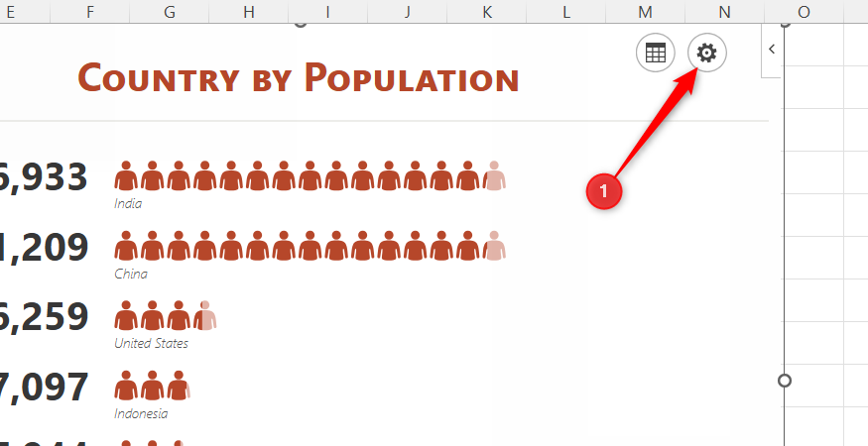Open the chart settings gear icon
Viewport: 868px width, 446px height.
coord(707,54)
